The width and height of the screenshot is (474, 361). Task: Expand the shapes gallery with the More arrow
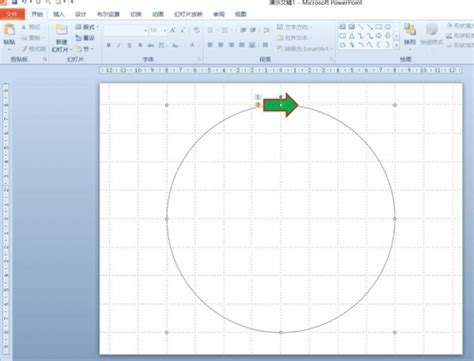click(396, 45)
